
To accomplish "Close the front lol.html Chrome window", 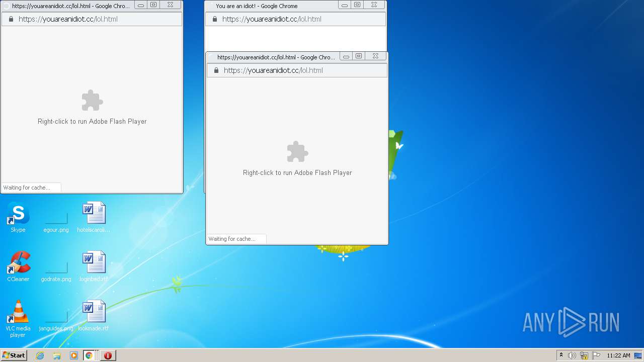I will click(x=376, y=56).
